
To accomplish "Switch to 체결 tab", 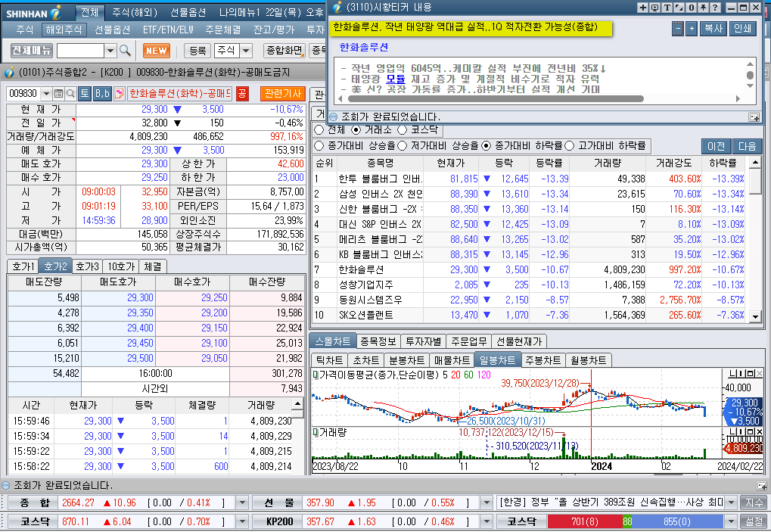I will [152, 266].
